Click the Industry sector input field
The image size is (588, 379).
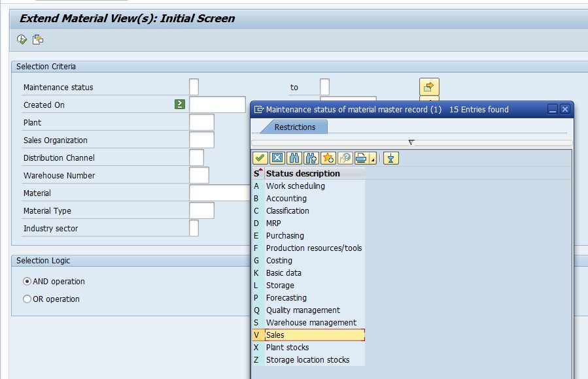coord(194,227)
